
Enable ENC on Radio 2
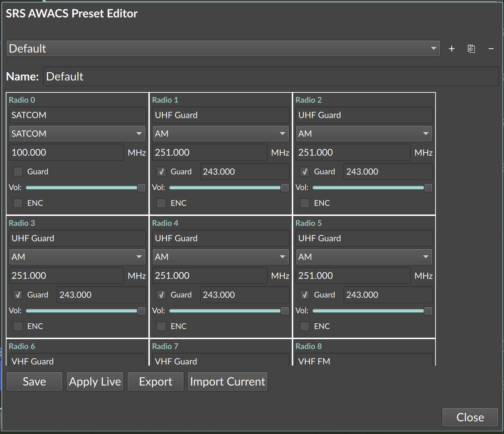[x=305, y=203]
